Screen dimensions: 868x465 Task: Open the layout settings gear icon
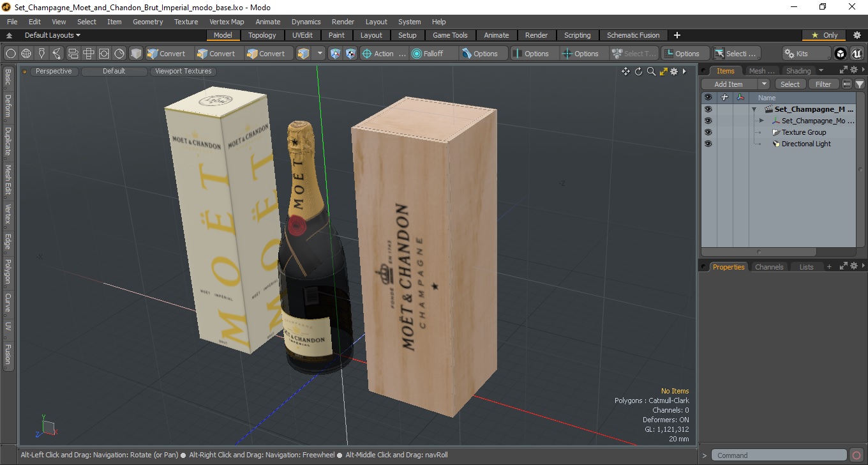click(x=857, y=35)
